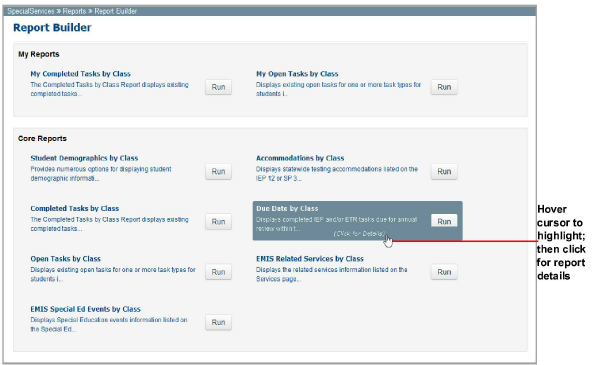Image resolution: width=595 pixels, height=365 pixels.
Task: Click the (Click for Details) text
Action: [359, 234]
